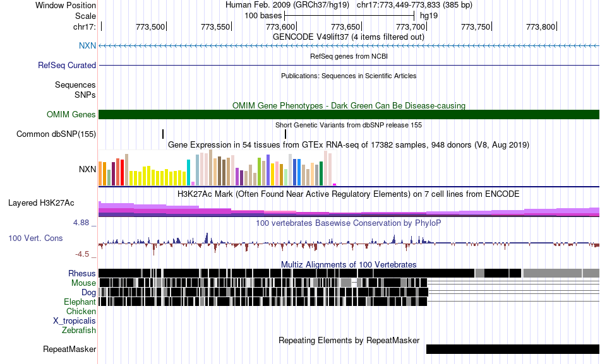Select the Mouse alignment row label

(x=83, y=283)
